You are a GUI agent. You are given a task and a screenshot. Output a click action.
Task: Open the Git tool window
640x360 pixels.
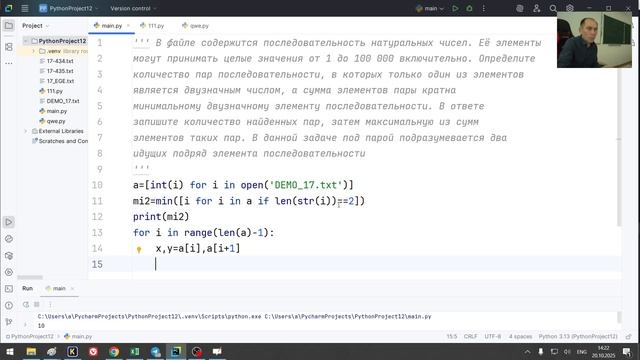coord(9,322)
